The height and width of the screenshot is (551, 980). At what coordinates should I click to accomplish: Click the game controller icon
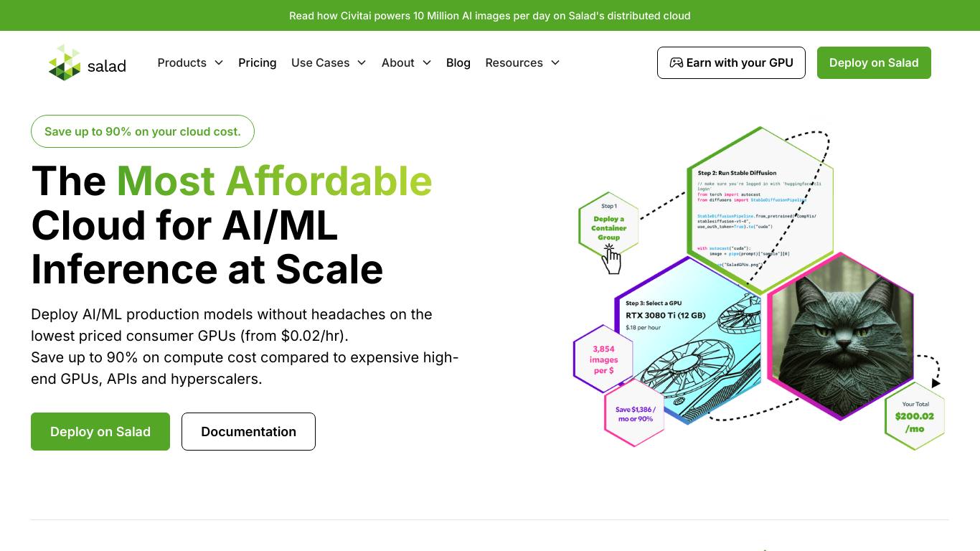676,62
